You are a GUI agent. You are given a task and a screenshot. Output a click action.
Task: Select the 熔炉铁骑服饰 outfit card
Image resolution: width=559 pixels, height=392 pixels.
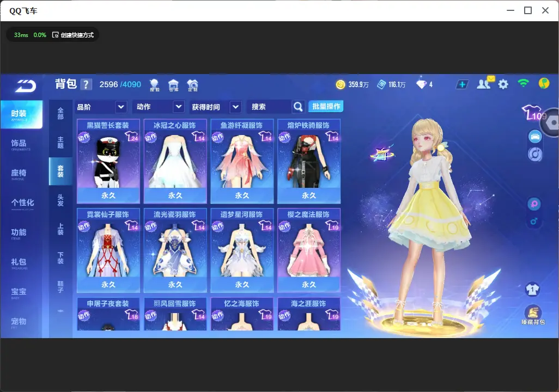point(309,161)
